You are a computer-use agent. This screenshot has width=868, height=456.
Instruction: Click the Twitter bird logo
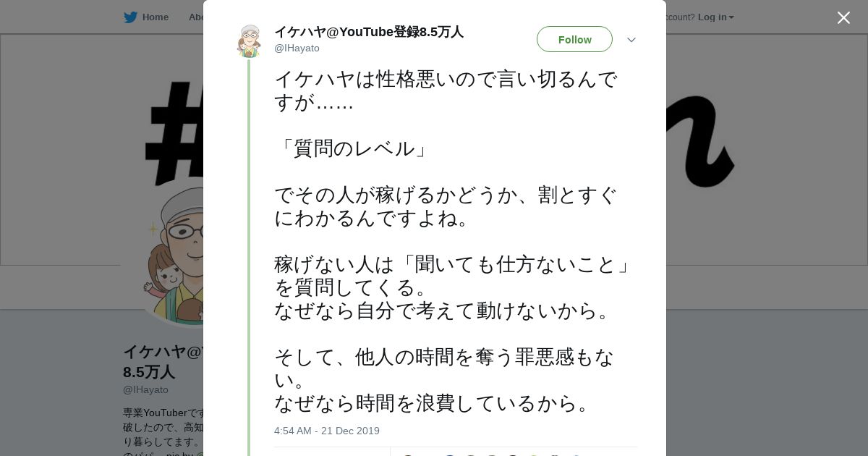[x=130, y=17]
